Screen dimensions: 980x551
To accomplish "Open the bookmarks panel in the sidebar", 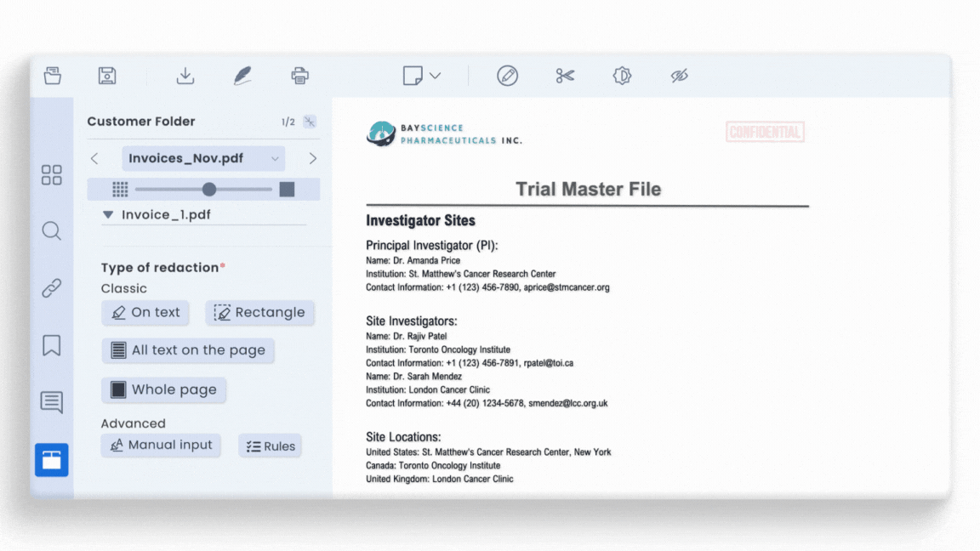I will 51,345.
